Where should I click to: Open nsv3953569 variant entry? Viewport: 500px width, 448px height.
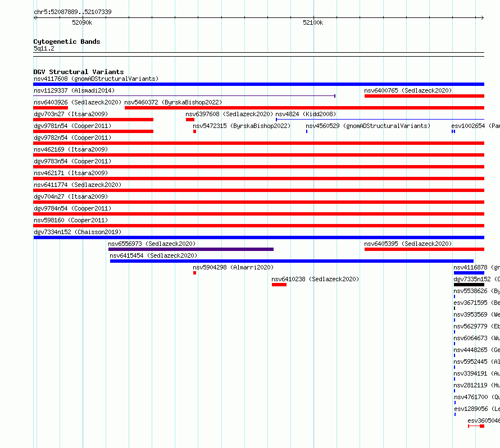pyautogui.click(x=477, y=314)
